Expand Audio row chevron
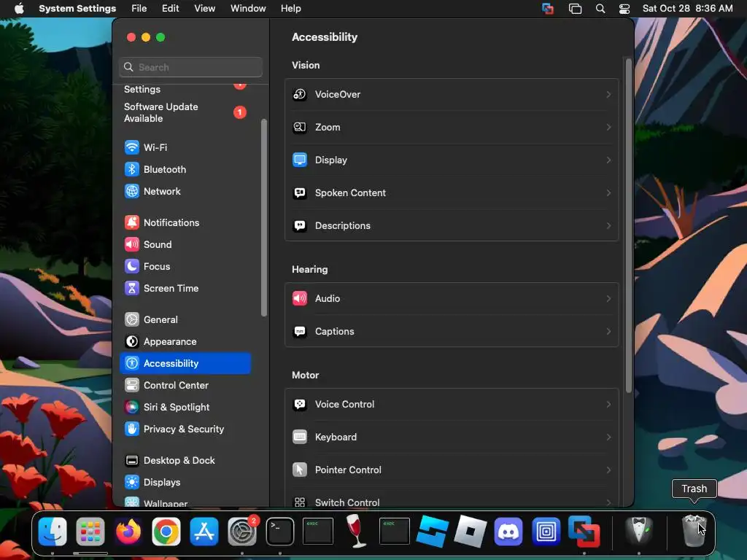Image resolution: width=747 pixels, height=560 pixels. 608,298
